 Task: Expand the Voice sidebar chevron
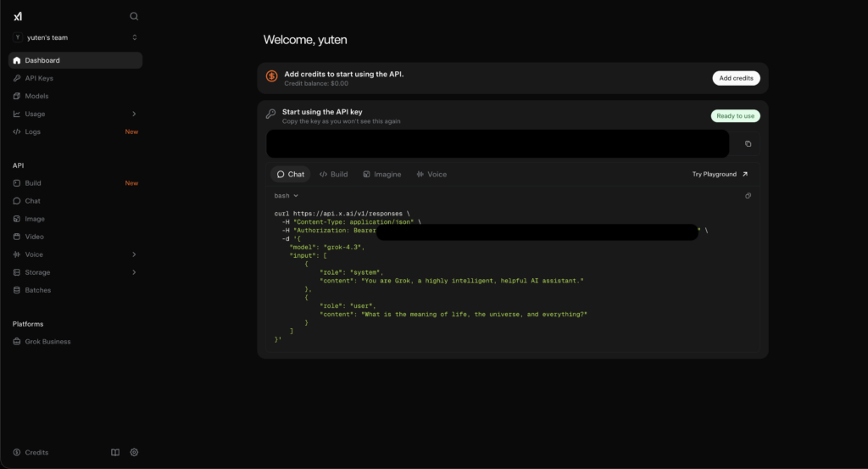pyautogui.click(x=134, y=254)
